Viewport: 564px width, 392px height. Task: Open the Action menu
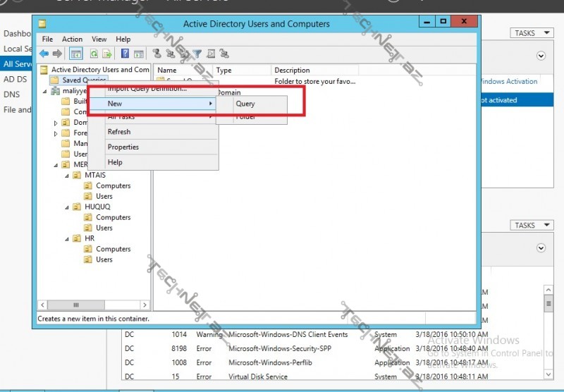coord(72,39)
